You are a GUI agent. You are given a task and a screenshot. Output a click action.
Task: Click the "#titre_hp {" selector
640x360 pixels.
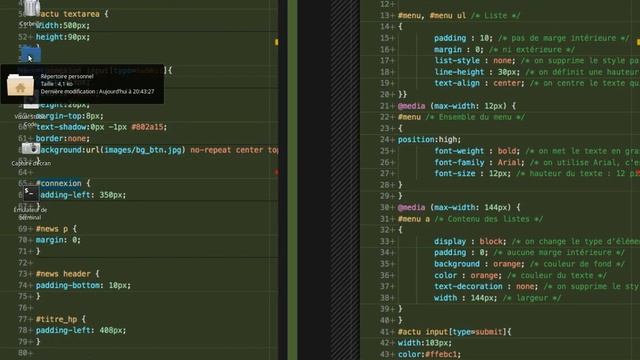[x=61, y=319]
